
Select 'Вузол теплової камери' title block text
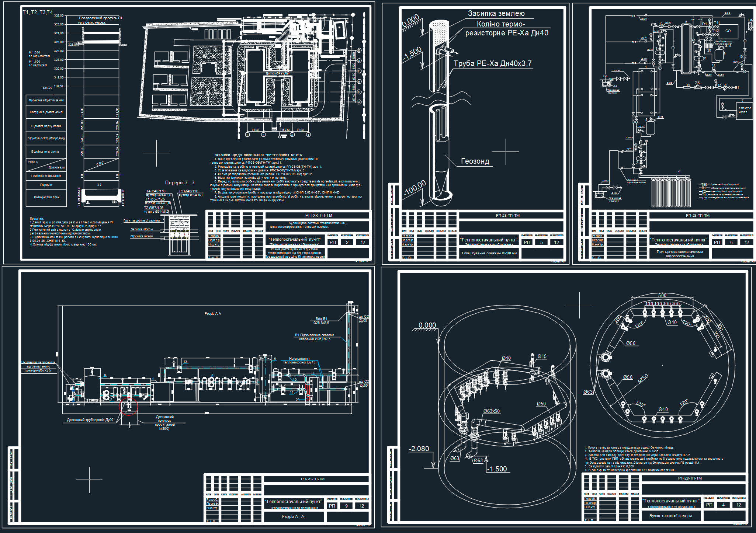(670, 516)
